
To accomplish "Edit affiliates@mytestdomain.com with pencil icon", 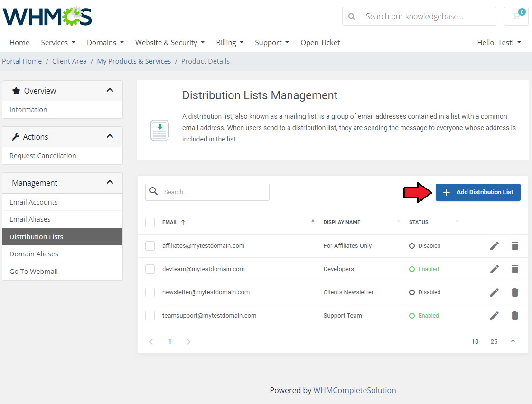I will tap(495, 246).
